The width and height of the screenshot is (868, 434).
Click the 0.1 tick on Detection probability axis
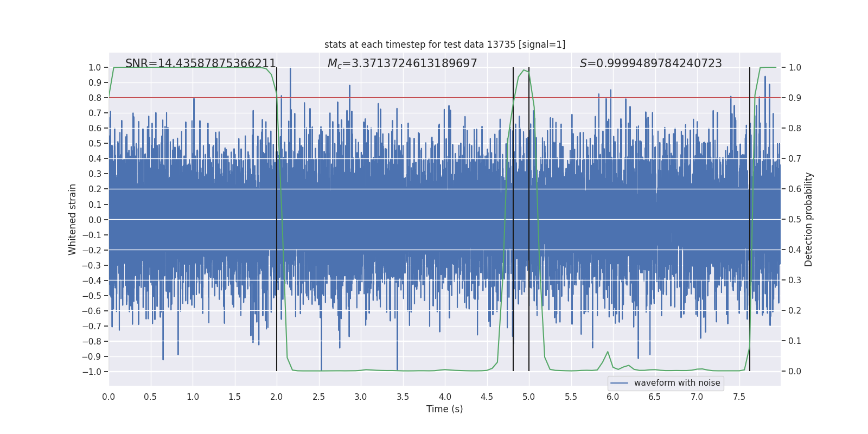point(795,341)
